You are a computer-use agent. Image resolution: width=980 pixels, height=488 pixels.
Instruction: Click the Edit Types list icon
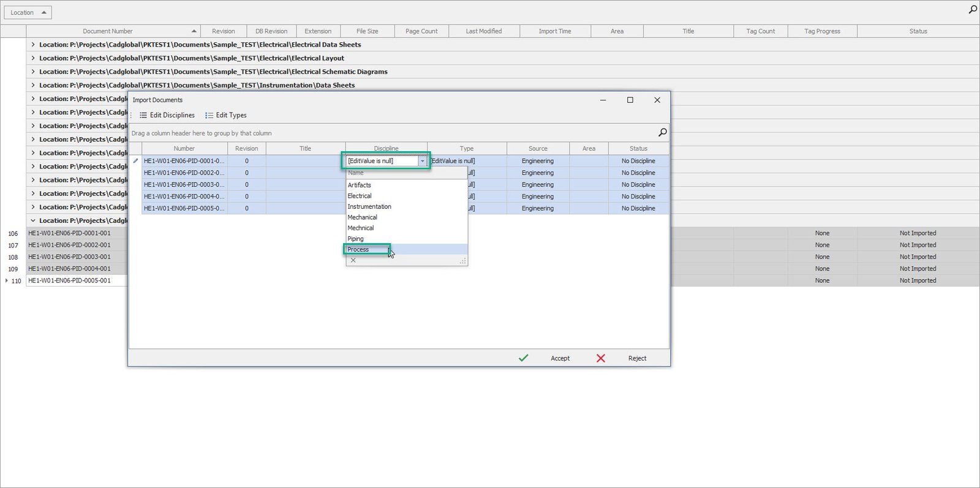pos(209,115)
